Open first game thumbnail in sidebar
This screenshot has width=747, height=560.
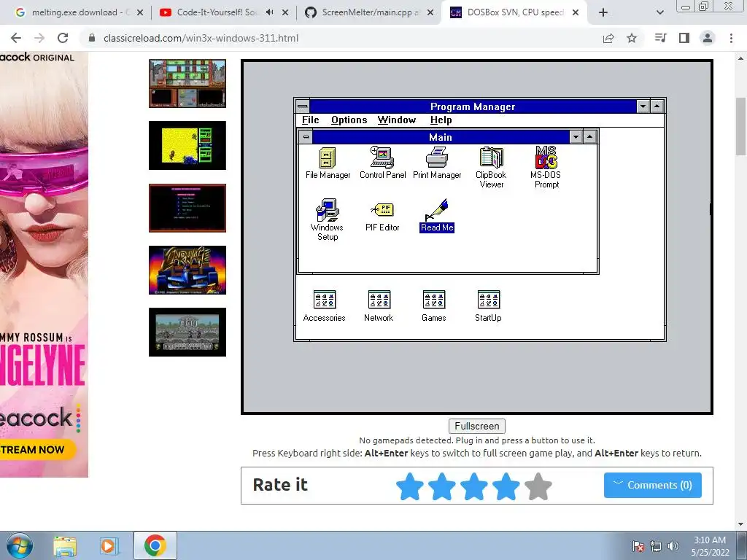pyautogui.click(x=187, y=83)
